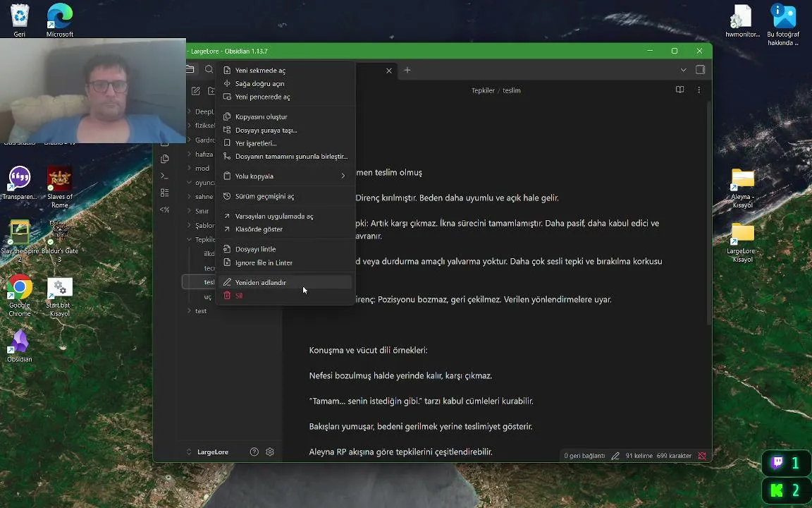The width and height of the screenshot is (812, 508).
Task: Open hwmonitor file on desktop
Action: coord(742,20)
